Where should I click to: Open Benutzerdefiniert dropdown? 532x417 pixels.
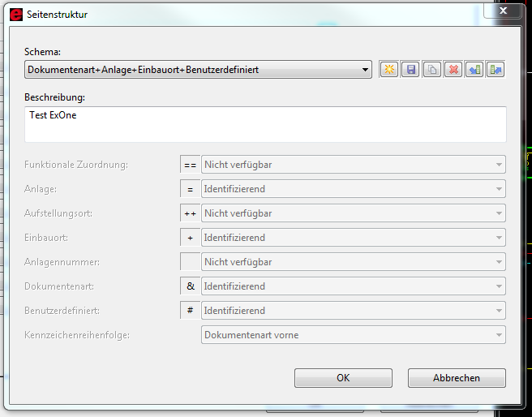coord(354,311)
